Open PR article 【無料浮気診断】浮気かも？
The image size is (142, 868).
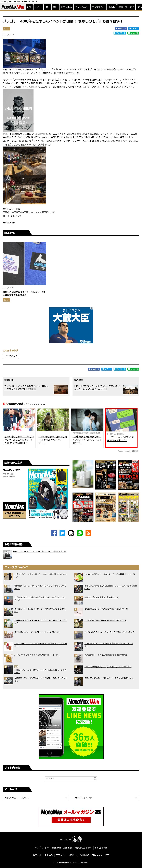(x=87, y=440)
